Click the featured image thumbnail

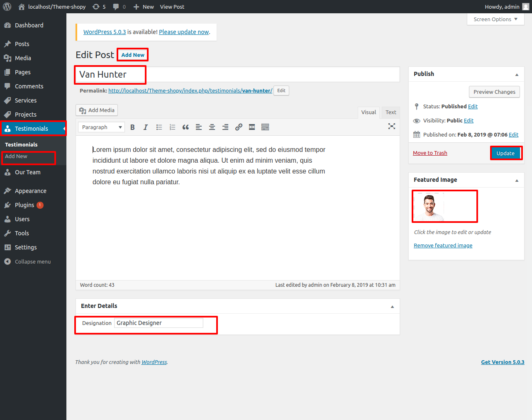(x=430, y=207)
